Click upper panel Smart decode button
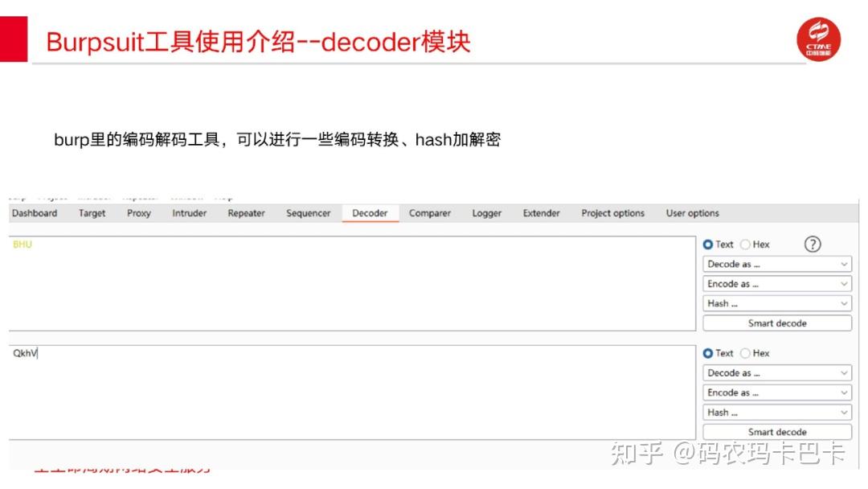868x489 pixels. 777,323
